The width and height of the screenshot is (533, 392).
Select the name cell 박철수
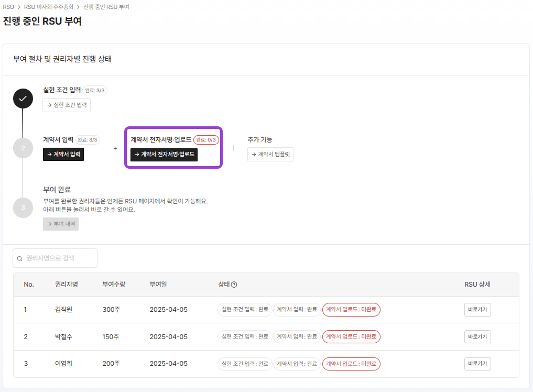point(63,336)
